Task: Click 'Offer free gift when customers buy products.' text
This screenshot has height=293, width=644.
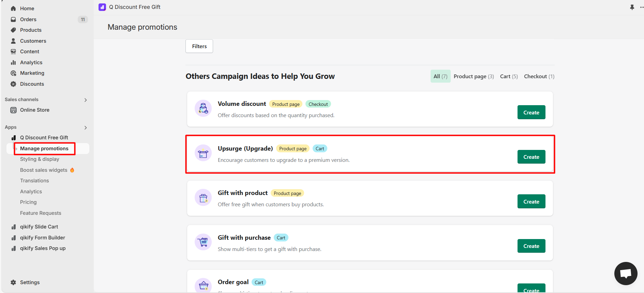Action: [271, 205]
